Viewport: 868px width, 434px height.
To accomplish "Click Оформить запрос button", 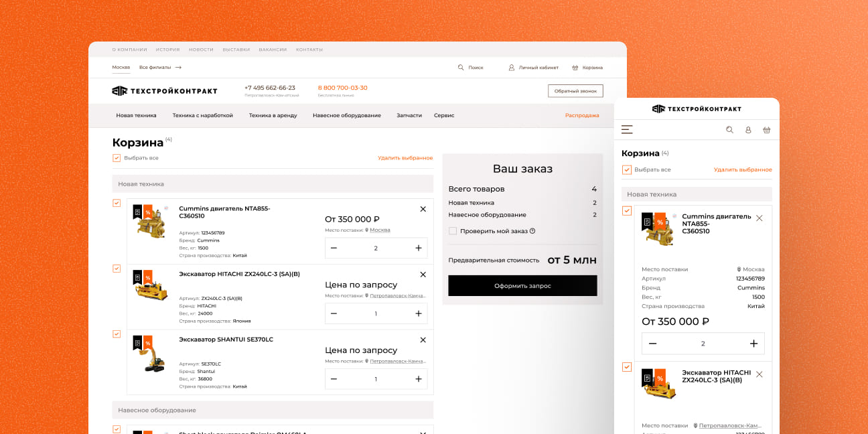I will click(522, 285).
